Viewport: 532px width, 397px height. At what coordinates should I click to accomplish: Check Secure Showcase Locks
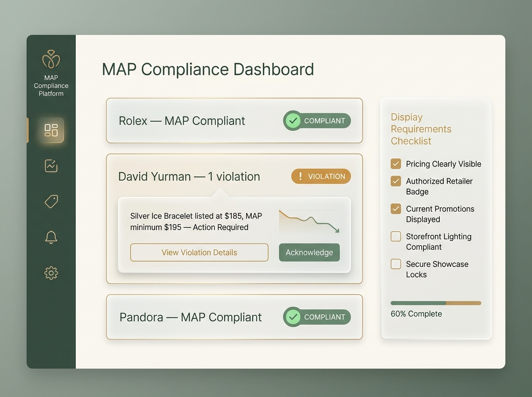coord(396,264)
